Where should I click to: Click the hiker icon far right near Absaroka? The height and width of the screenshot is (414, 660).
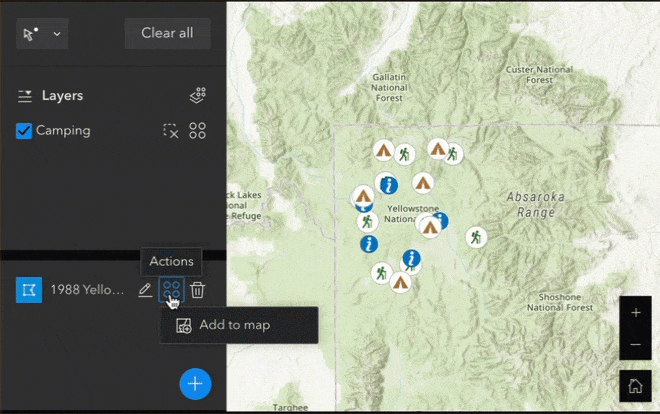[476, 237]
